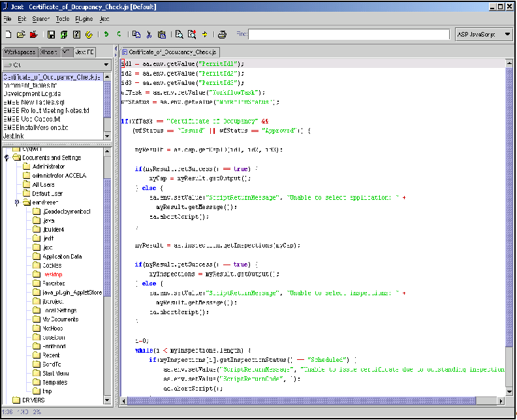Select the My Documents folder
Image resolution: width=517 pixels, height=420 pixels.
pos(60,319)
